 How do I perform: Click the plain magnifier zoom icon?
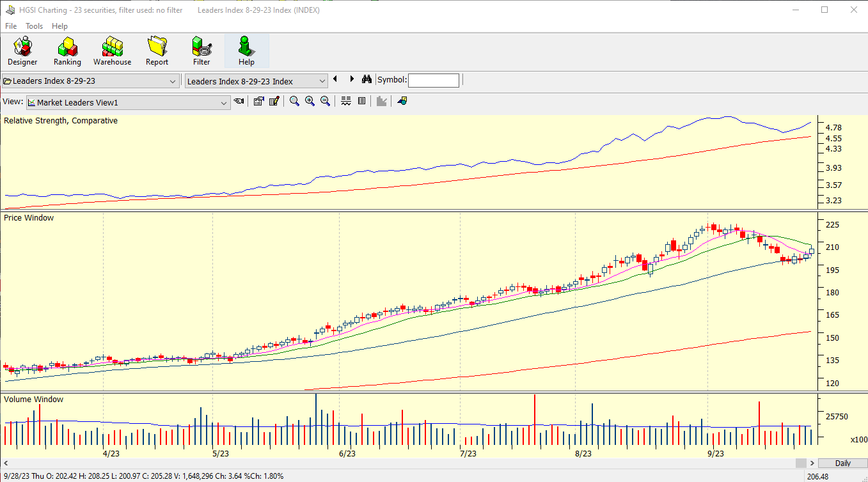(294, 101)
